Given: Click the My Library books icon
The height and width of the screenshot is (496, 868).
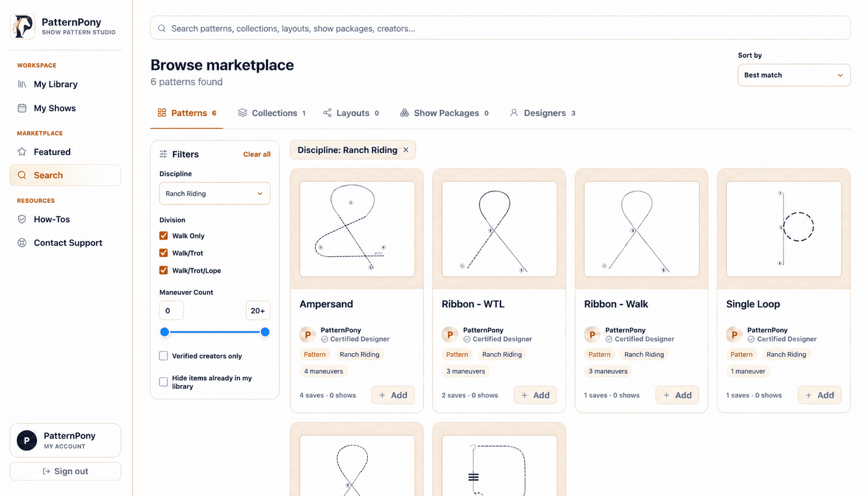Looking at the screenshot, I should tap(22, 84).
